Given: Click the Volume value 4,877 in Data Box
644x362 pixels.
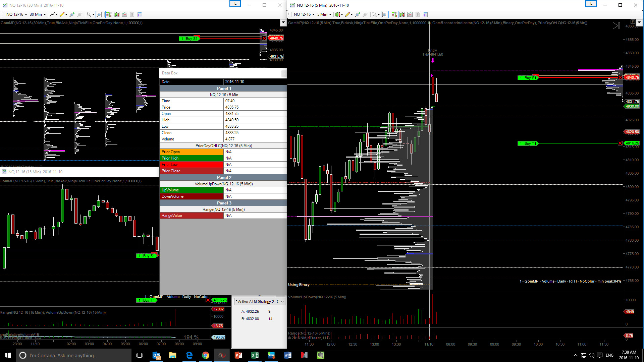Looking at the screenshot, I should [230, 139].
